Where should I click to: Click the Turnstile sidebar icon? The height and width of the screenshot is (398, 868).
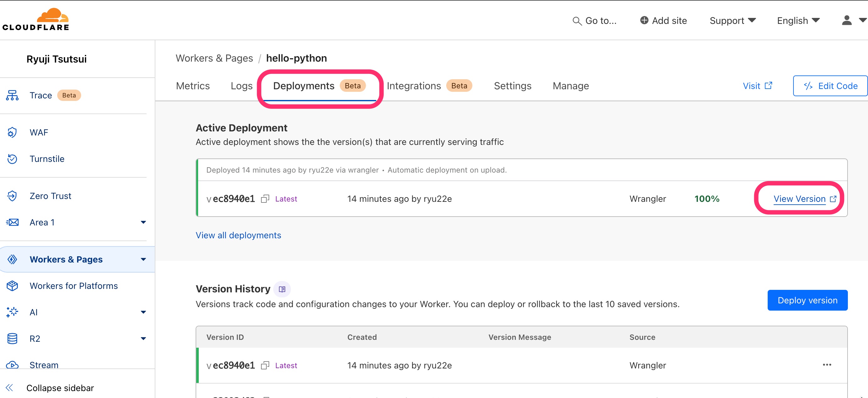click(13, 159)
